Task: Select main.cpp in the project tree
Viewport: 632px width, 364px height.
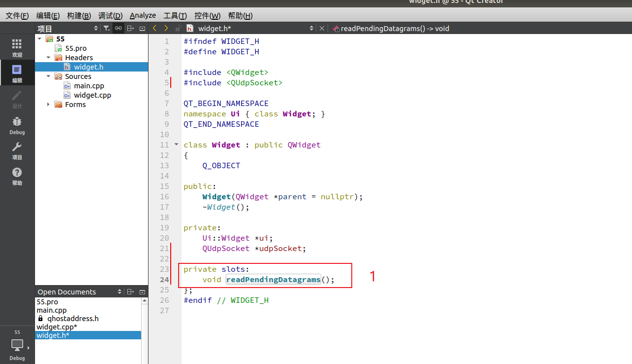Action: pyautogui.click(x=89, y=85)
